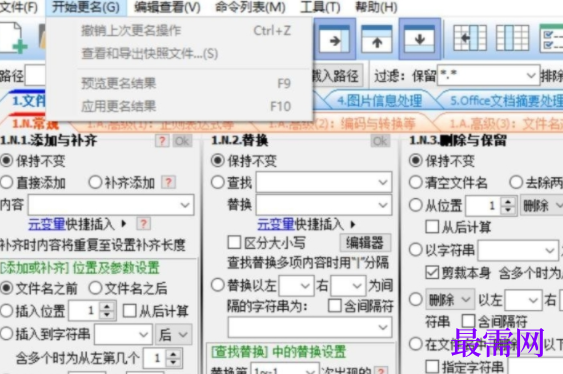The image size is (563, 374).
Task: Click the add new file icon
Action: point(14,38)
